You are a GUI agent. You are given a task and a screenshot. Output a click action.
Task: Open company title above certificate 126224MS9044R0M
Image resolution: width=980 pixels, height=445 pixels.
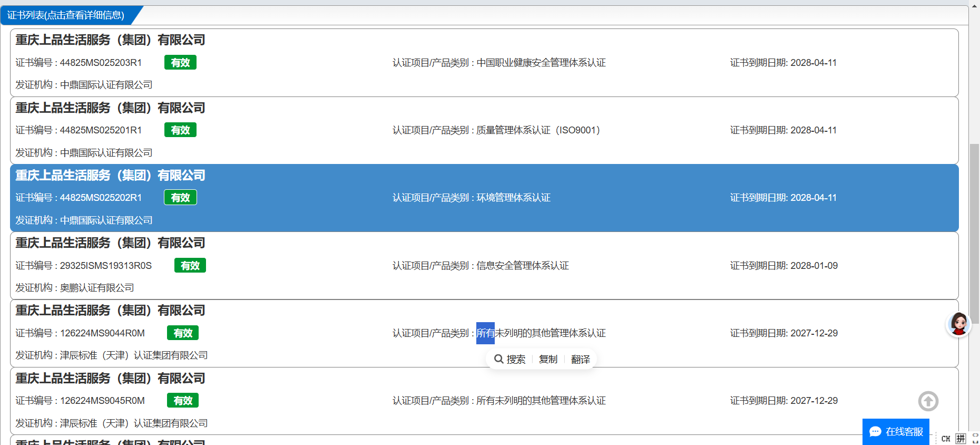tap(110, 311)
